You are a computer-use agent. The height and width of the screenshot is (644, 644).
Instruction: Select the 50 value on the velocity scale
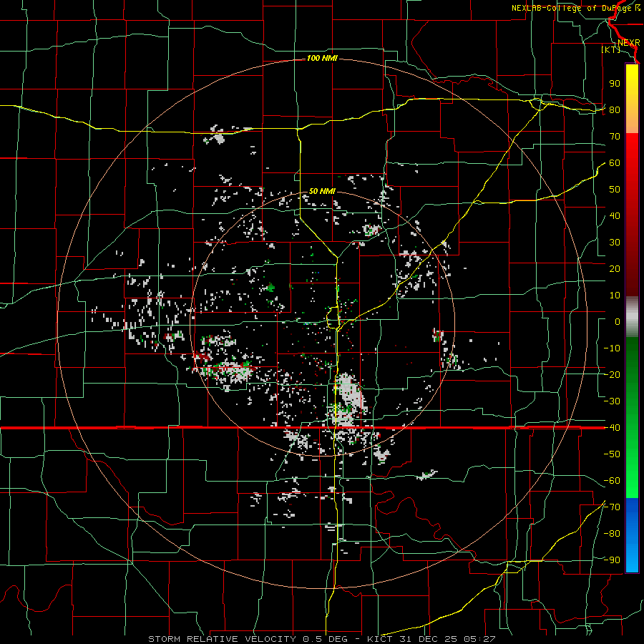coord(615,190)
